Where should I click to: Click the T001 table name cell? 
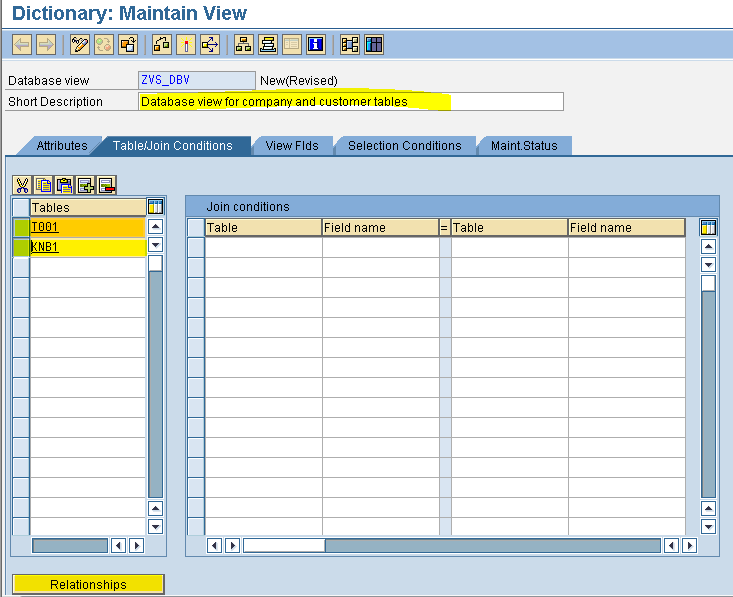88,227
